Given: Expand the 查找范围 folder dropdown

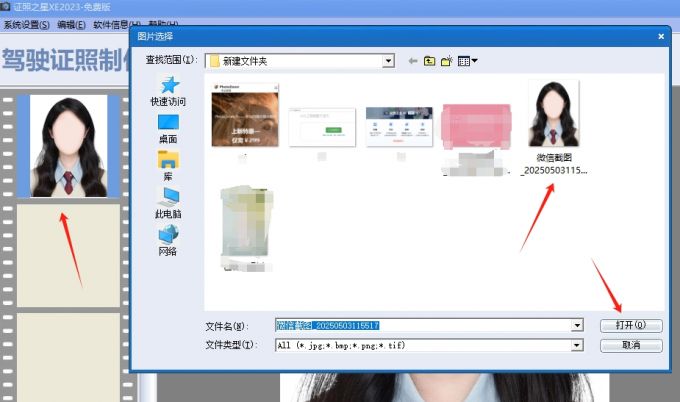Looking at the screenshot, I should click(x=389, y=61).
